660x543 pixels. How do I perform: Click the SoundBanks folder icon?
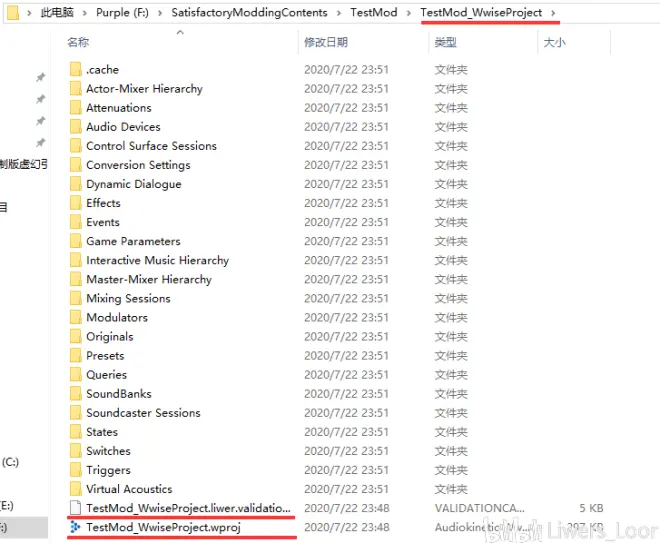coord(76,394)
